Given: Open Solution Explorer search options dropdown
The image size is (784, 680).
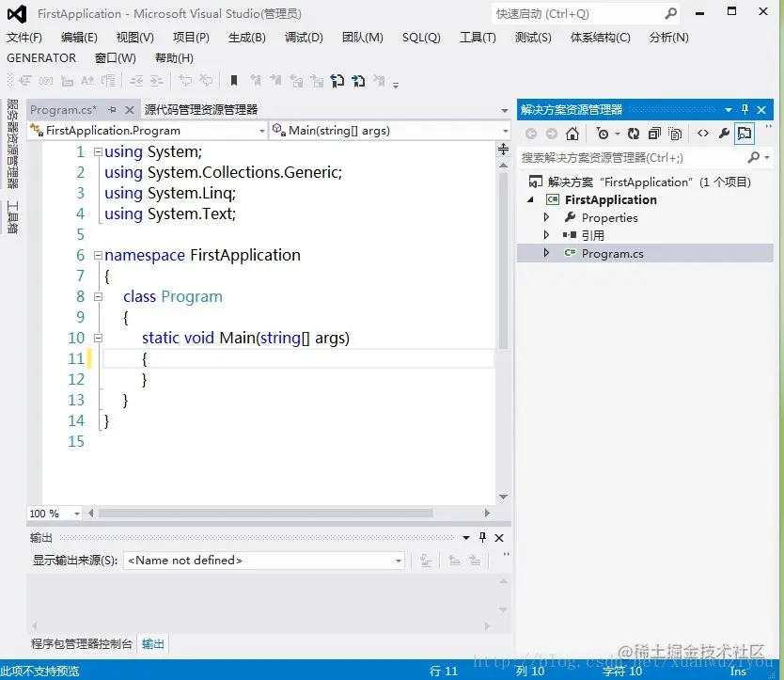Looking at the screenshot, I should (x=767, y=158).
